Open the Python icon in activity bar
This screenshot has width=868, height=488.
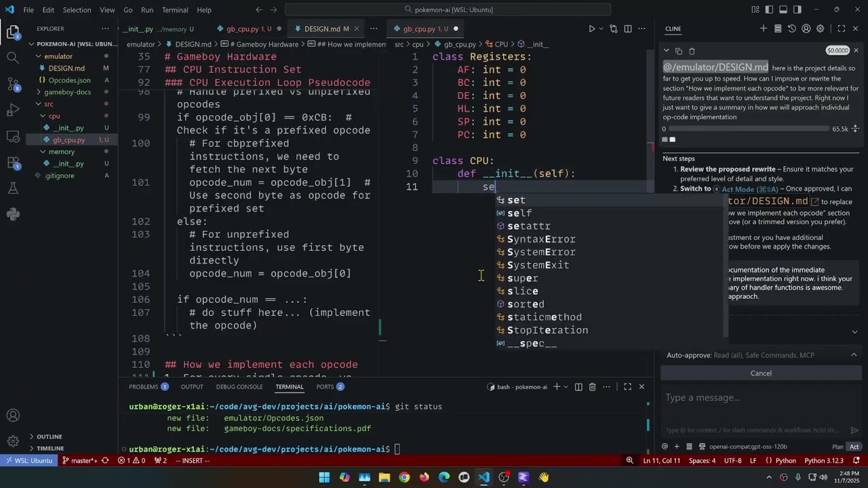(x=13, y=214)
